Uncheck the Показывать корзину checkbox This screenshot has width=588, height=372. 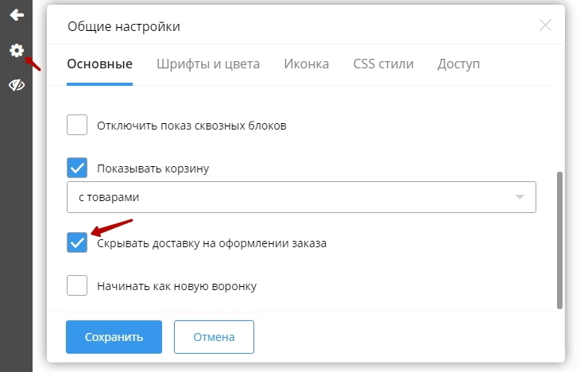(x=77, y=168)
